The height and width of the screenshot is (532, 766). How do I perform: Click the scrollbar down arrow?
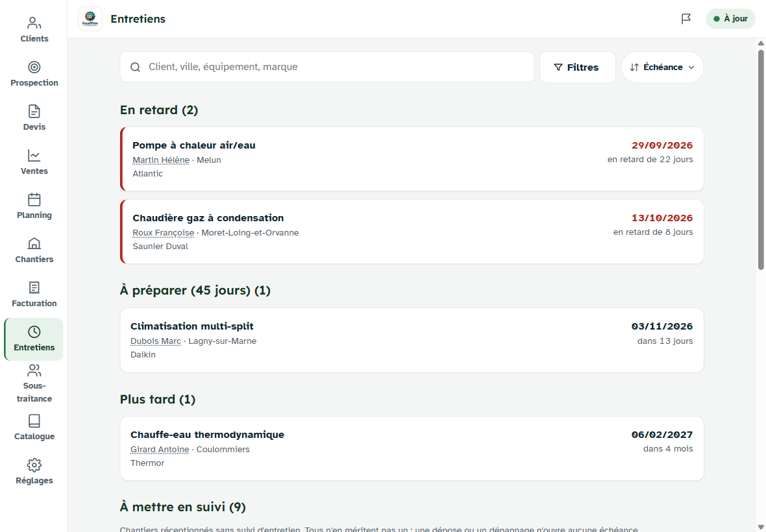tap(761, 527)
